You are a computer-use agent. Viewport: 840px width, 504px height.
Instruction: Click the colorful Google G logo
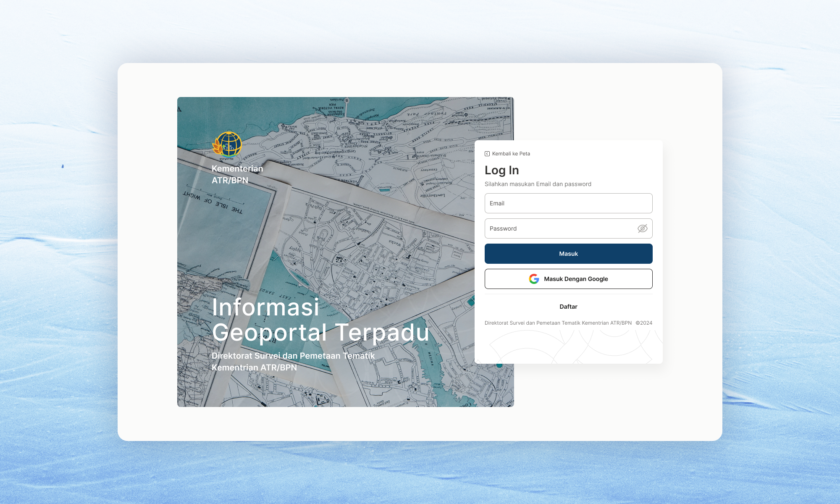pos(534,279)
